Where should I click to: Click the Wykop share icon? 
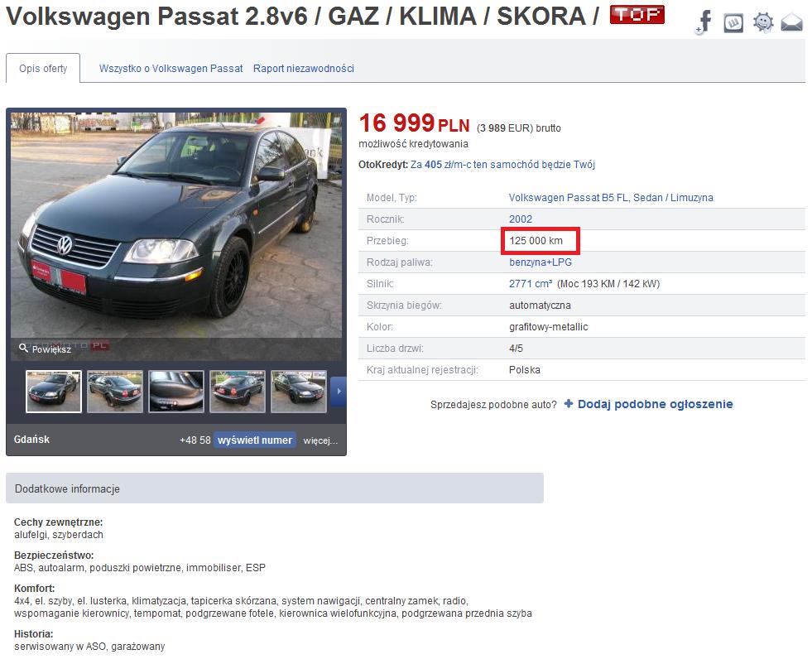[733, 23]
